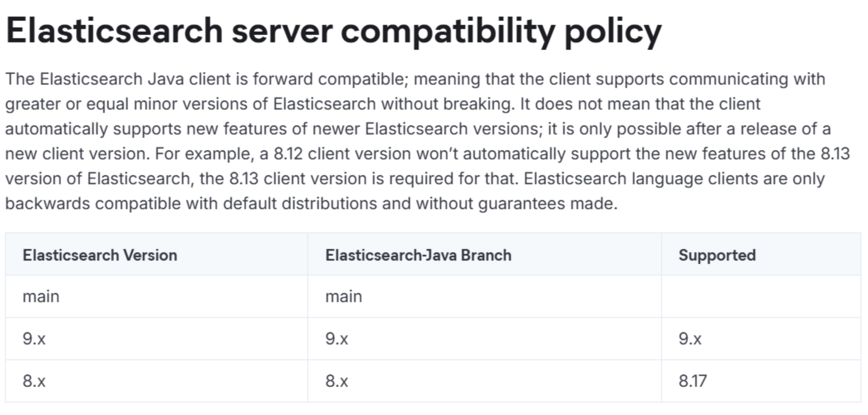Click "8.x" in the Elasticsearch Version column

34,381
